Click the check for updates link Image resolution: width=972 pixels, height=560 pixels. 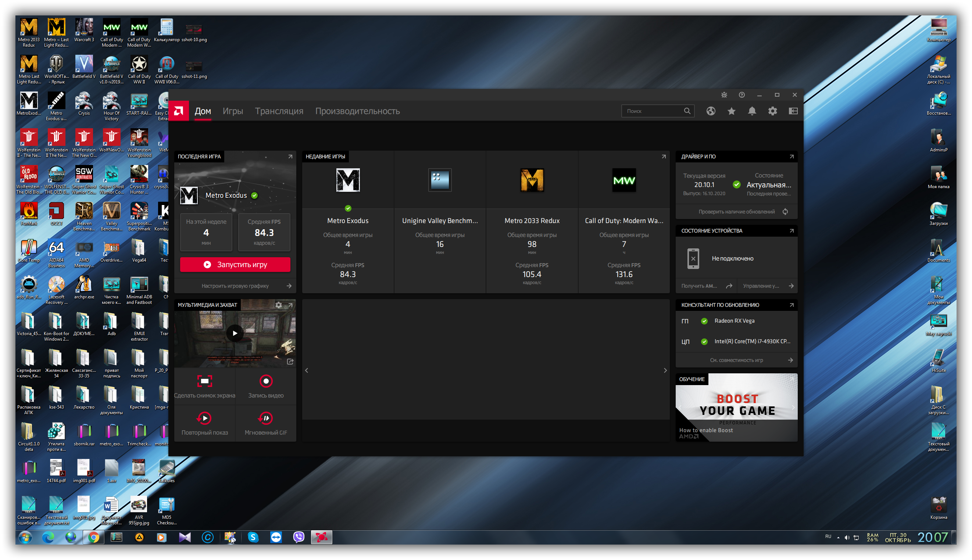(736, 212)
